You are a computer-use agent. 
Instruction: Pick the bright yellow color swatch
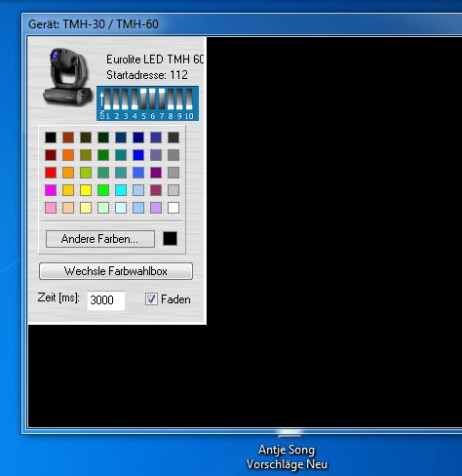86,190
